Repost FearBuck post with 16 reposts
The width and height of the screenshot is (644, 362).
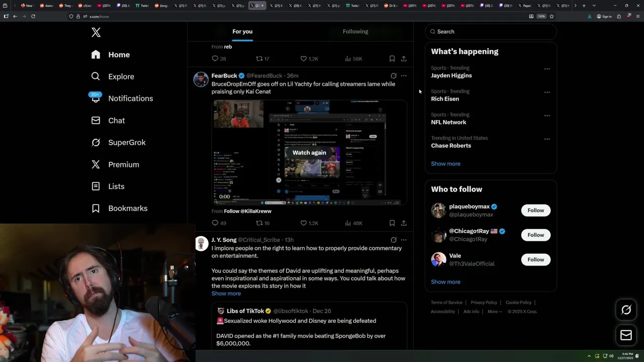click(x=263, y=223)
